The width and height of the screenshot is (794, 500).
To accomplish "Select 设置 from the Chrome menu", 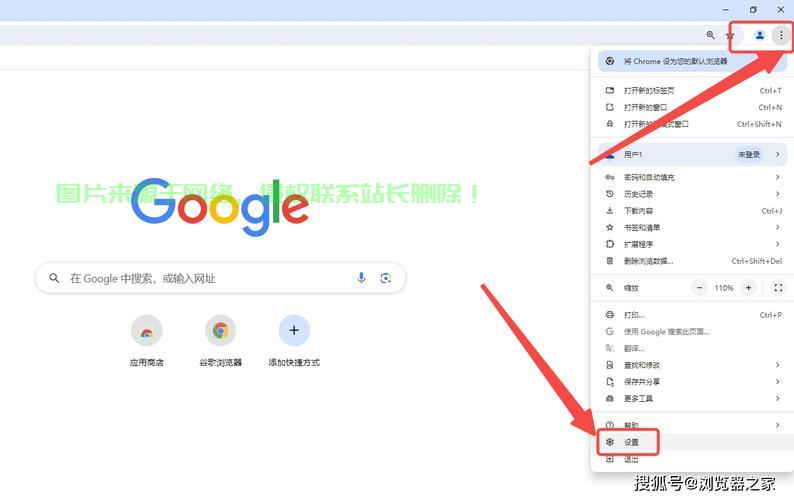I will pyautogui.click(x=631, y=442).
